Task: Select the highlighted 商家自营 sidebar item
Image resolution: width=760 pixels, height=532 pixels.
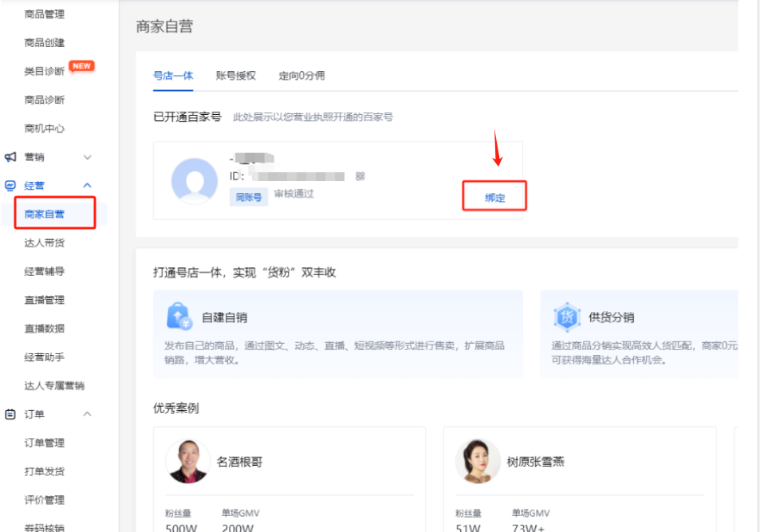Action: coord(45,214)
